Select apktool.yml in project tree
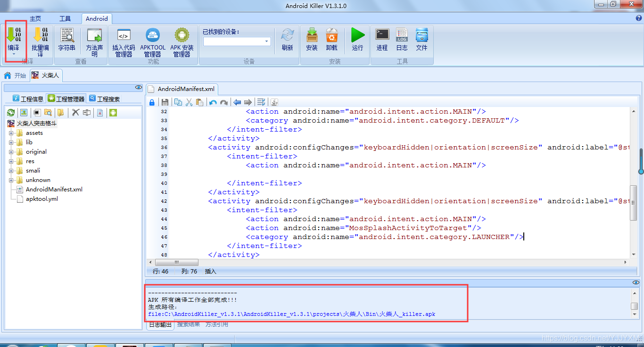 click(41, 199)
